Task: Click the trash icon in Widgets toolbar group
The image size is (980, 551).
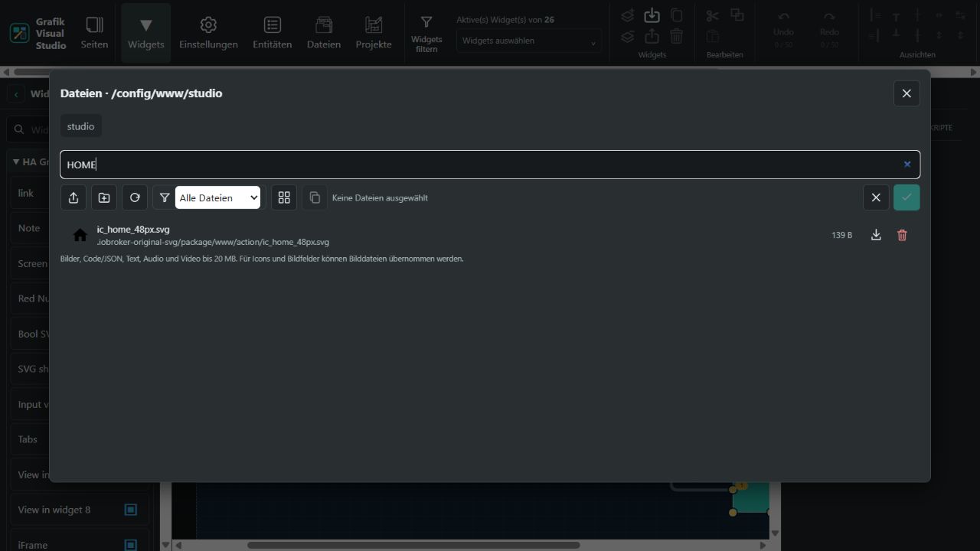Action: pyautogui.click(x=676, y=36)
